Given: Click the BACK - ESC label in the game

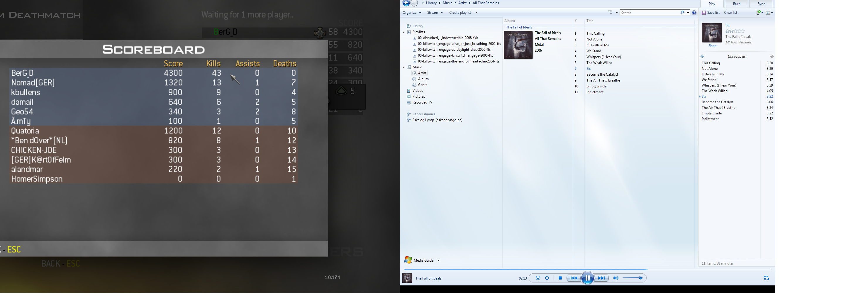Looking at the screenshot, I should pyautogui.click(x=61, y=263).
